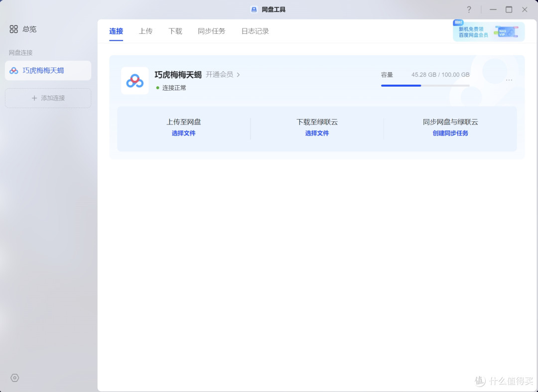Click the 同步网盘与绿联云 label
The height and width of the screenshot is (392, 538).
[x=450, y=122]
